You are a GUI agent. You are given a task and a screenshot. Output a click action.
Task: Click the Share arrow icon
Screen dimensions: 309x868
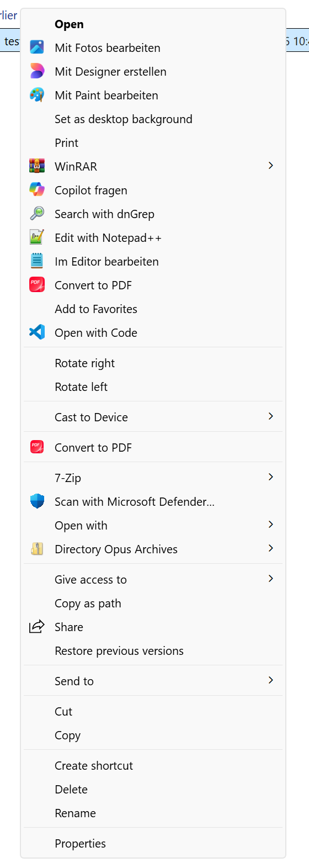[x=37, y=627]
